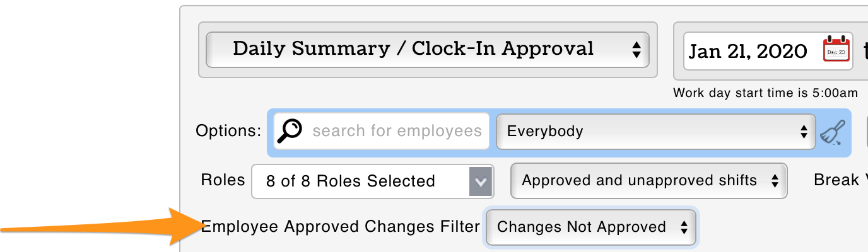Click the Employee Approved Changes Filter label
Viewport: 868px width, 252px height.
click(x=341, y=227)
